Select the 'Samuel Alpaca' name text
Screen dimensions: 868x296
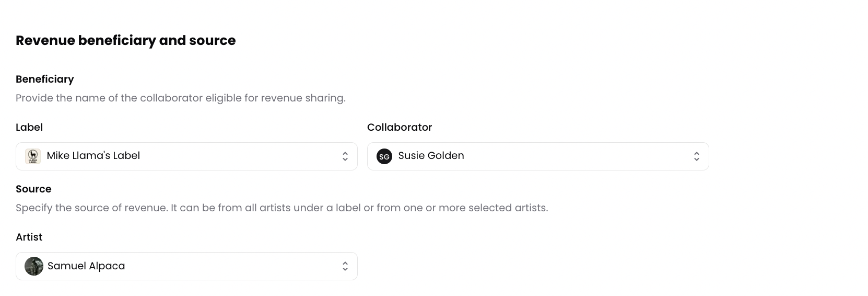[x=86, y=266]
